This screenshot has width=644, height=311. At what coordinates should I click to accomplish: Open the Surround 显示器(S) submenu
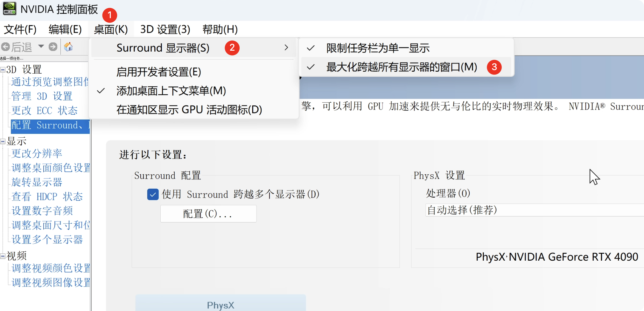point(193,48)
